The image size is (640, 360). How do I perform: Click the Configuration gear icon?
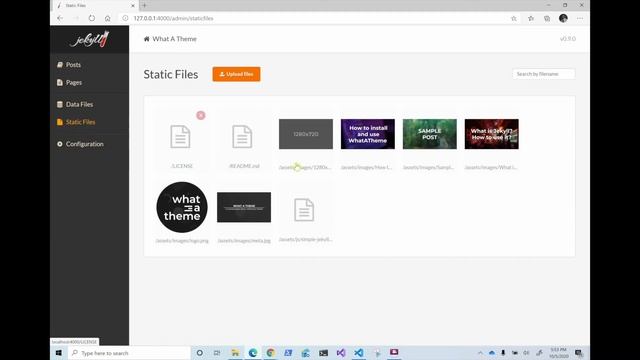pos(60,144)
